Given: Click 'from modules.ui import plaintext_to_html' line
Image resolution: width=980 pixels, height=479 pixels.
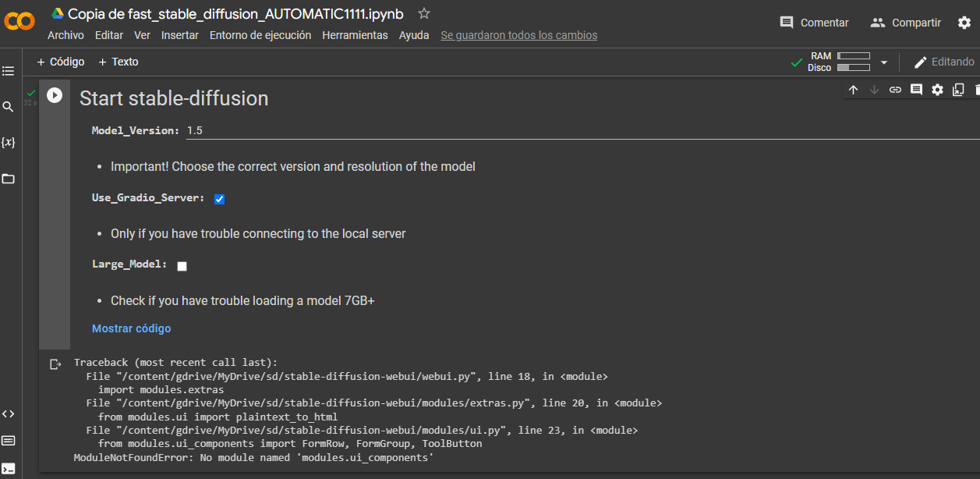Looking at the screenshot, I should pos(218,417).
